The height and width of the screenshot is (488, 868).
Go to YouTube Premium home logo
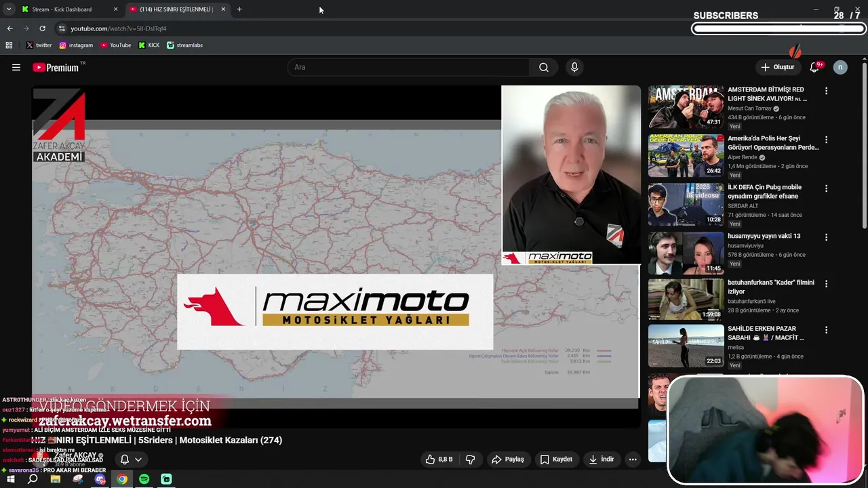[x=56, y=67]
